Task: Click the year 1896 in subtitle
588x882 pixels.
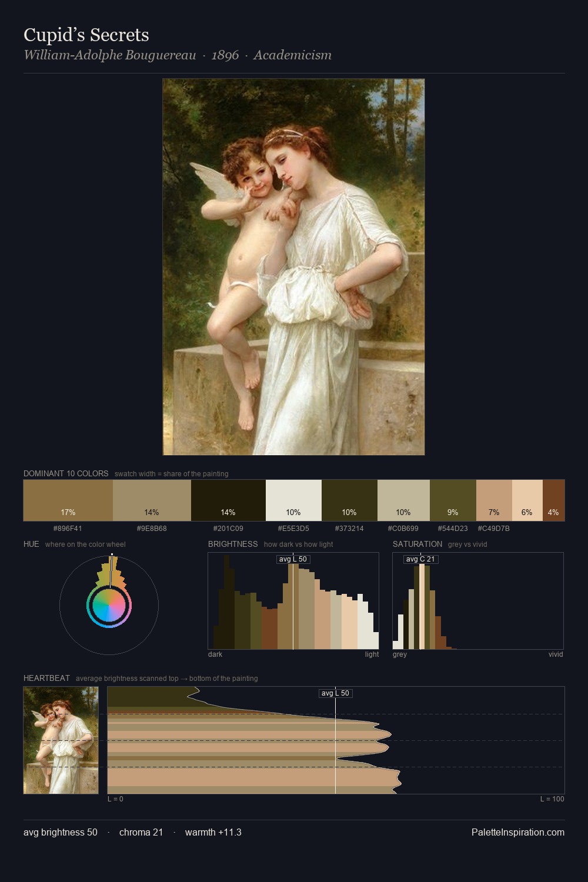Action: pos(225,55)
